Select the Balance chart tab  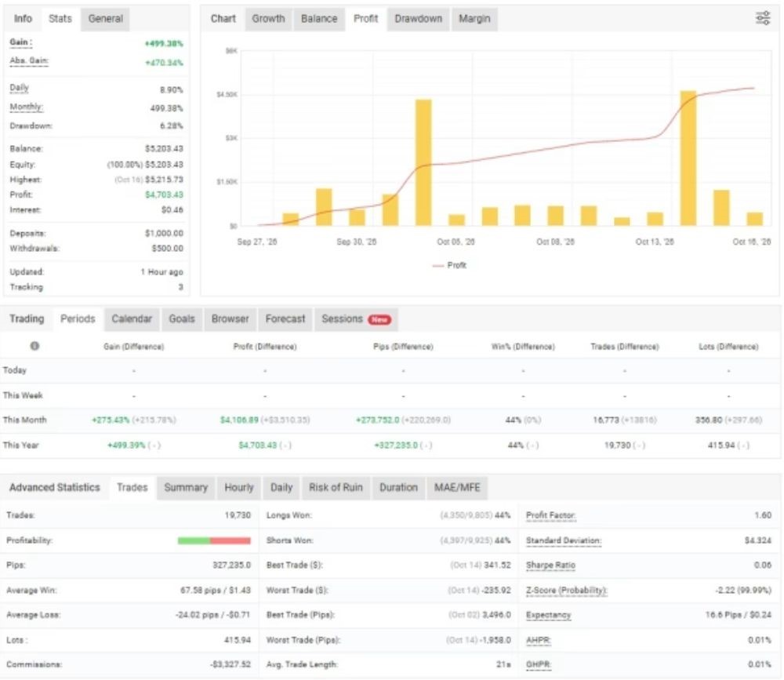(x=319, y=19)
